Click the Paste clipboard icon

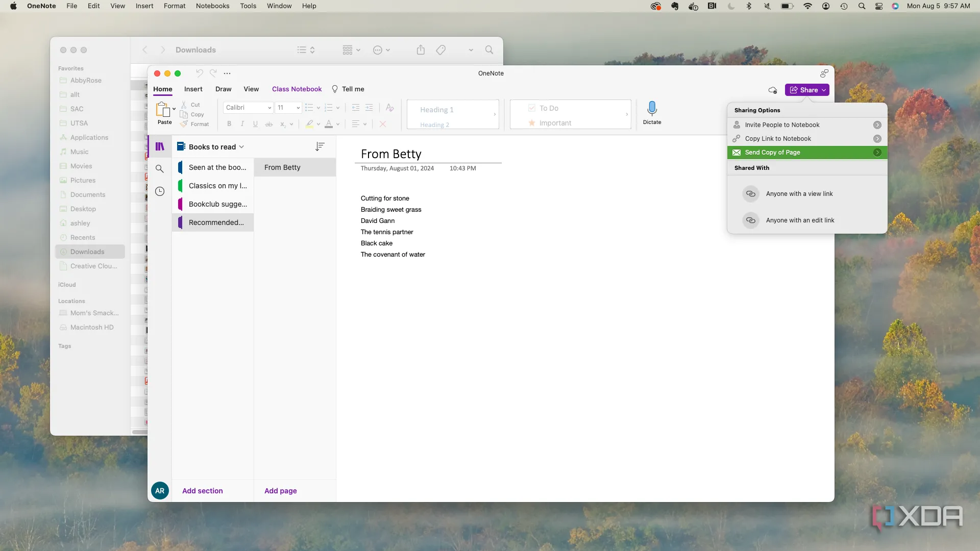pyautogui.click(x=163, y=109)
